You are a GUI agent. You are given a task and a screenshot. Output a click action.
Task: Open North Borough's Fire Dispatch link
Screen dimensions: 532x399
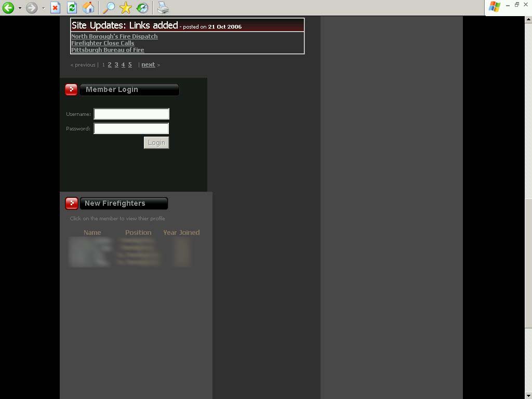[114, 36]
